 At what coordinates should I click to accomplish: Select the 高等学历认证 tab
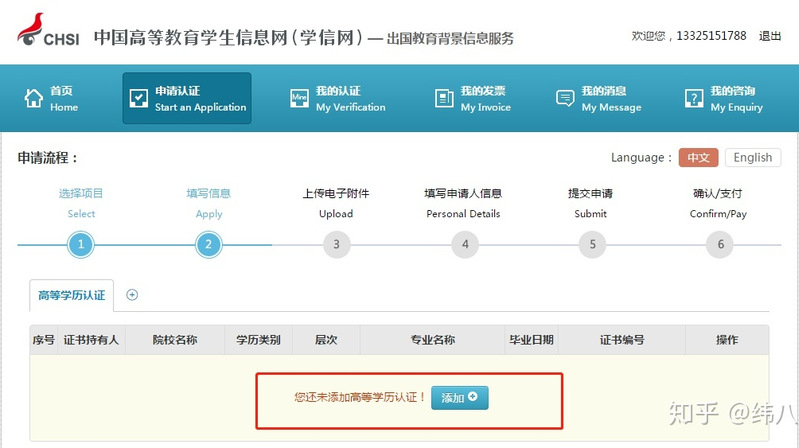click(x=73, y=295)
